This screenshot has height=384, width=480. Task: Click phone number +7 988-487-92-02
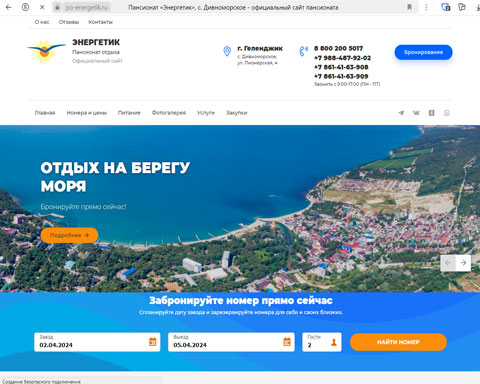coord(342,58)
